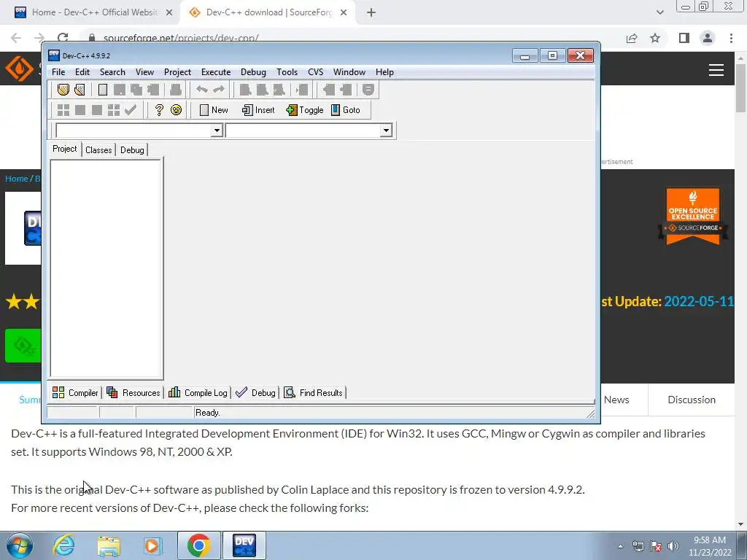
Task: Open the Project menu
Action: (x=178, y=72)
